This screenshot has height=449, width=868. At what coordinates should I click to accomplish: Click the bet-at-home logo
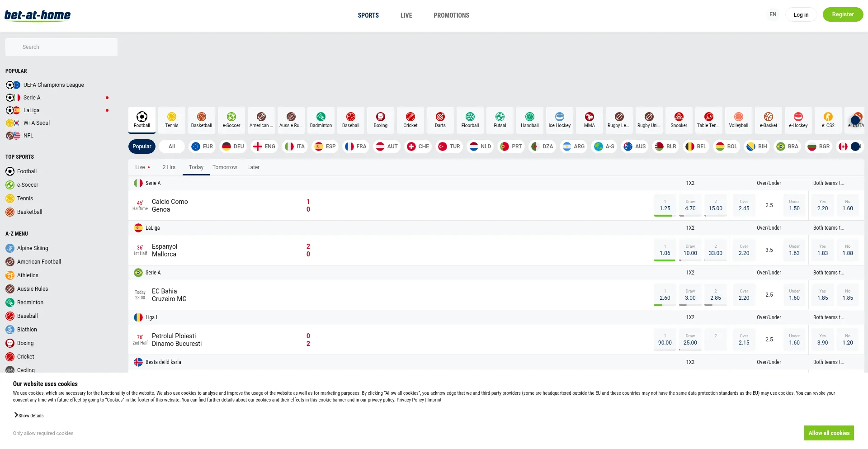(x=38, y=15)
